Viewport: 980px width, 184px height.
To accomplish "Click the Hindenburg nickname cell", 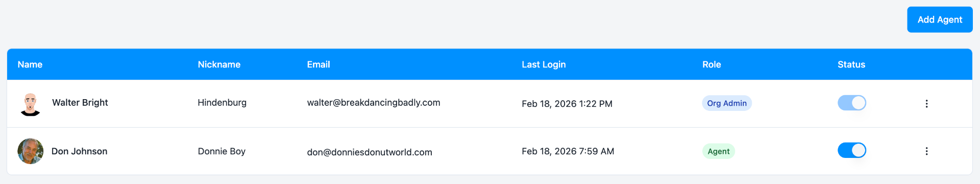I will (222, 103).
